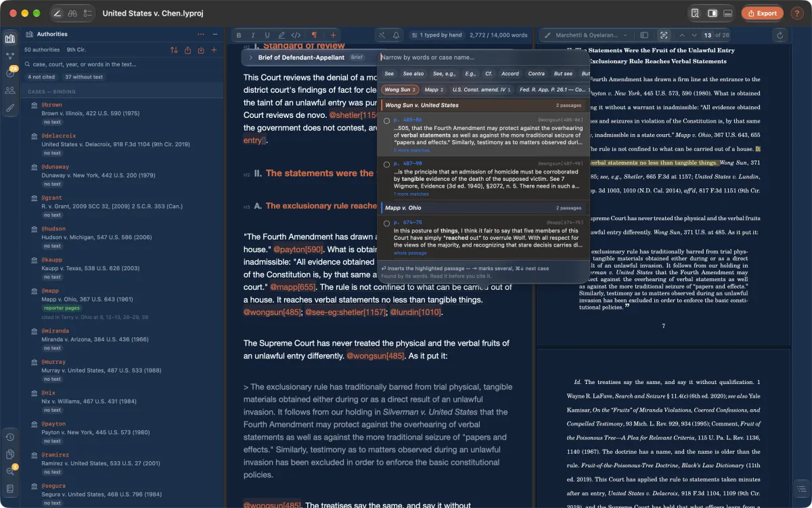The height and width of the screenshot is (508, 812).
Task: Click the editor toolbar plus button
Action: click(x=333, y=35)
